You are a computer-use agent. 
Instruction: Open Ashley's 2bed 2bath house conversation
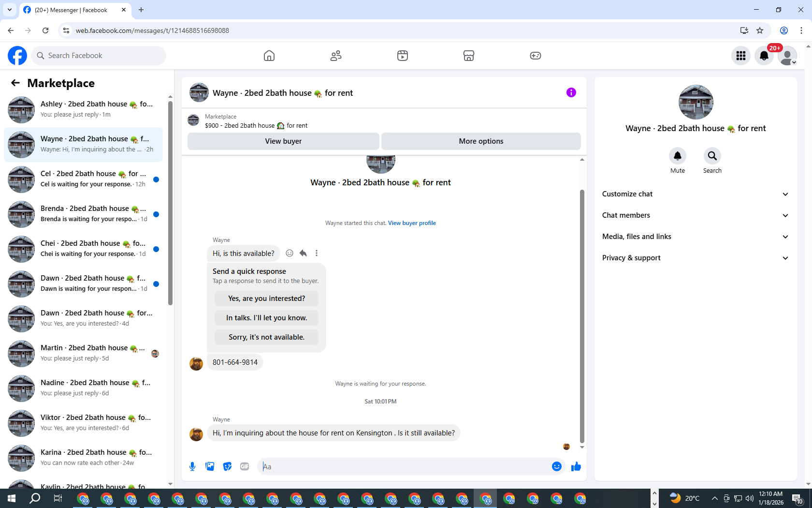pyautogui.click(x=83, y=109)
